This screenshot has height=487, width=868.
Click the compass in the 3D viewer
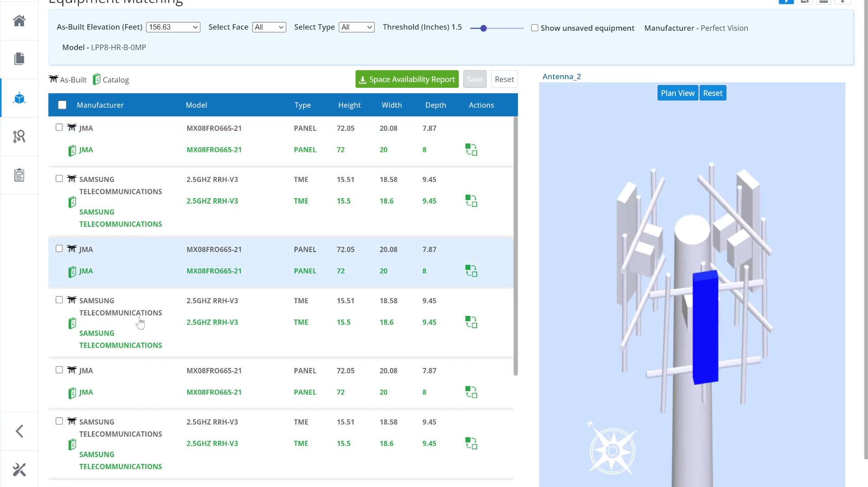pos(612,450)
